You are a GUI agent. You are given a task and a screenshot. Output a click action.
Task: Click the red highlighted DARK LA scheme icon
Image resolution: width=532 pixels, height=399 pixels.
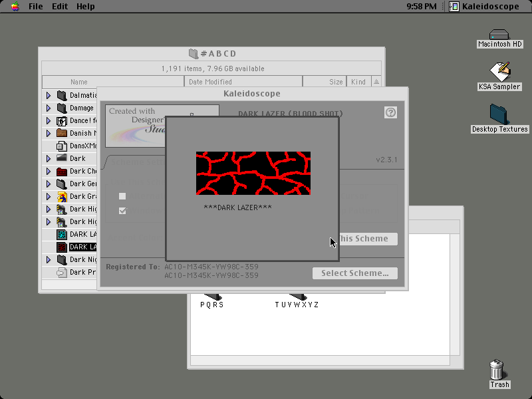click(x=61, y=247)
